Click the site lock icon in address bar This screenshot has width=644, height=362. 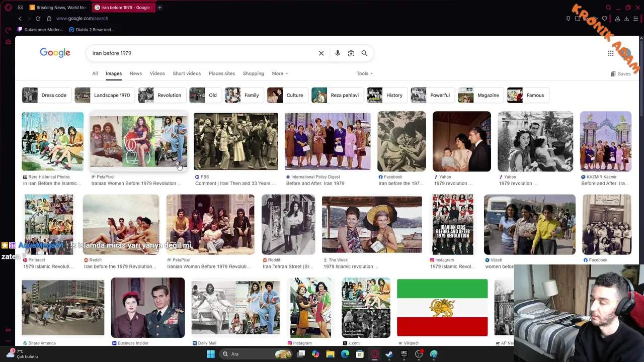(x=49, y=19)
